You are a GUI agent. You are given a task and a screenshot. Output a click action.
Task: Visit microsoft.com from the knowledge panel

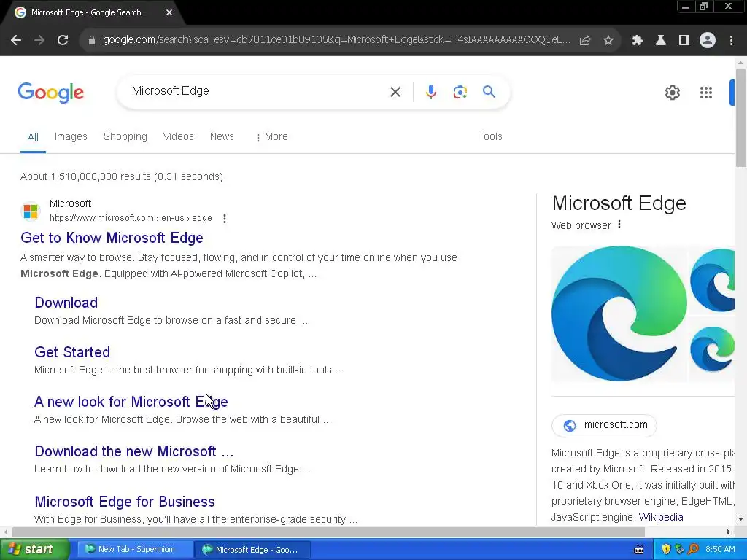(x=604, y=425)
